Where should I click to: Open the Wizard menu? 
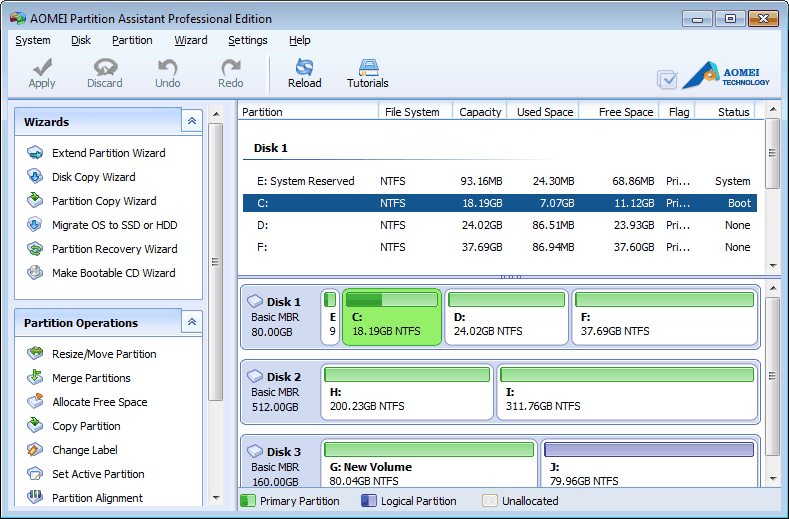(x=191, y=40)
